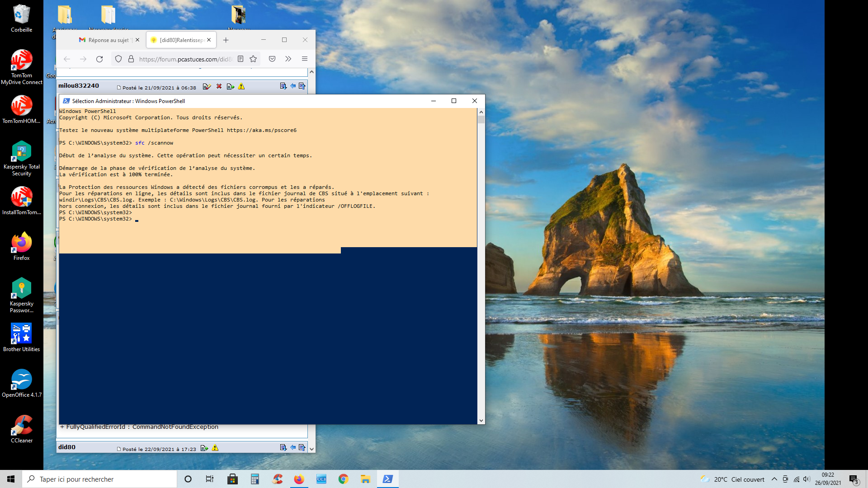Open TomTom MyDrive Connect shortcut

coord(21,67)
